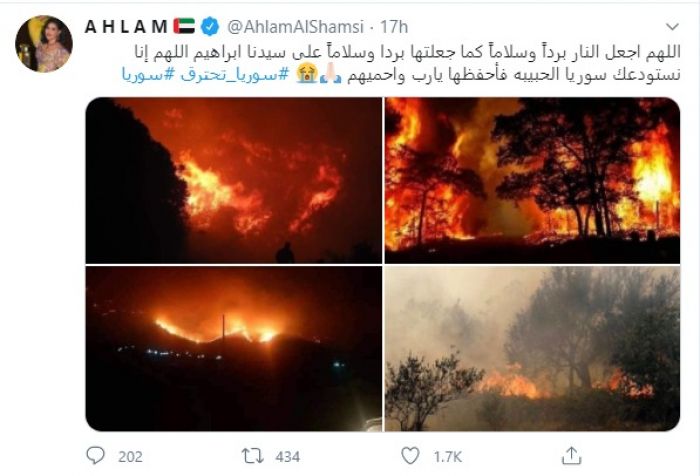The image size is (700, 476).
Task: Click the 434 retweets count
Action: (288, 457)
